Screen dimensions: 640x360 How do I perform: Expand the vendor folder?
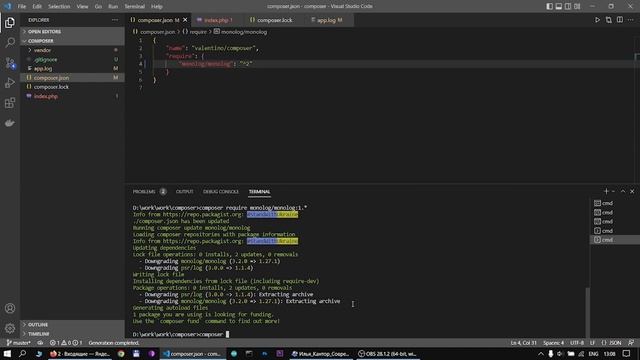[72, 50]
